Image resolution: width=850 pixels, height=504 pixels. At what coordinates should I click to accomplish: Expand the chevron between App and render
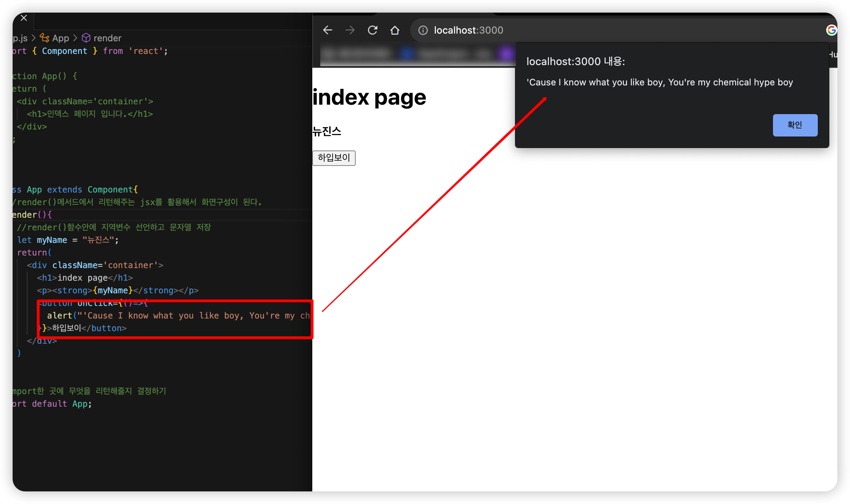pyautogui.click(x=75, y=38)
